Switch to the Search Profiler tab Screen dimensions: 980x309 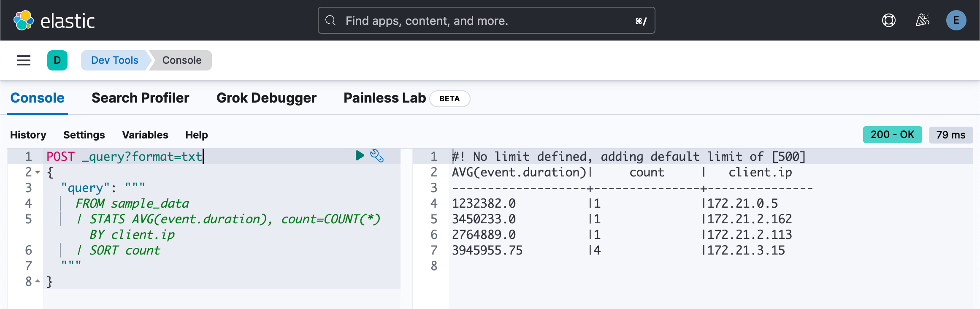click(140, 98)
